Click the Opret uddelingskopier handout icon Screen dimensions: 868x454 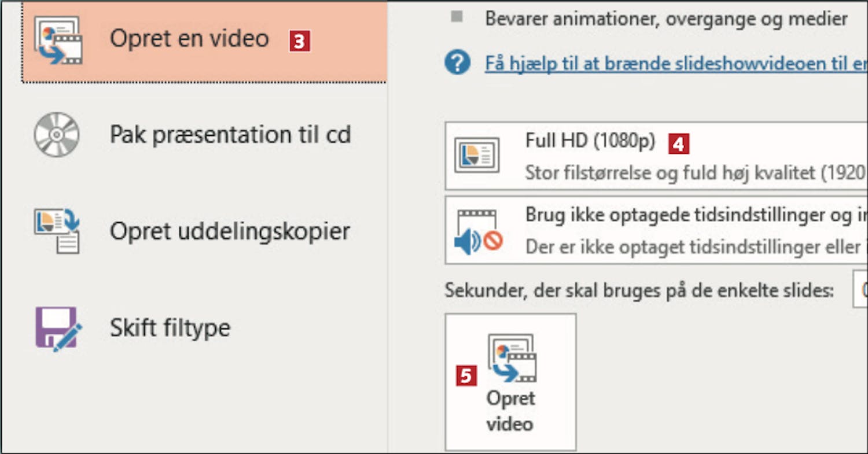[x=57, y=231]
